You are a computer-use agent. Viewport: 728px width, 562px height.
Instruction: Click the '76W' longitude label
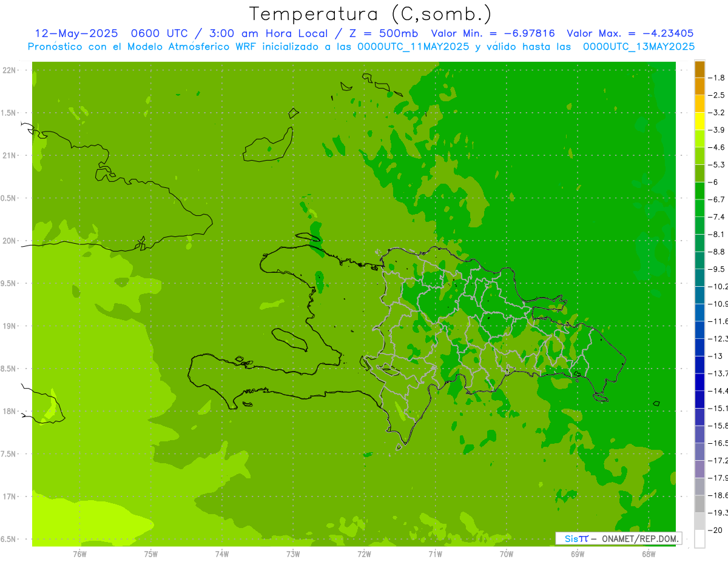pos(79,554)
